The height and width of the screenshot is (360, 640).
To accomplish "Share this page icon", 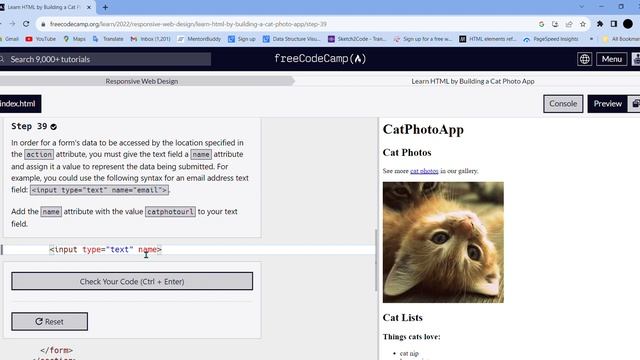I will click(569, 24).
